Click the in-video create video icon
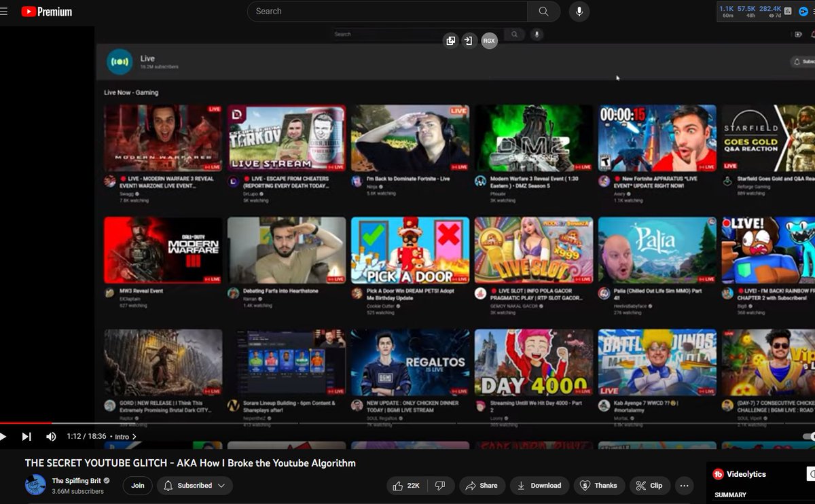This screenshot has width=815, height=504. 798,34
